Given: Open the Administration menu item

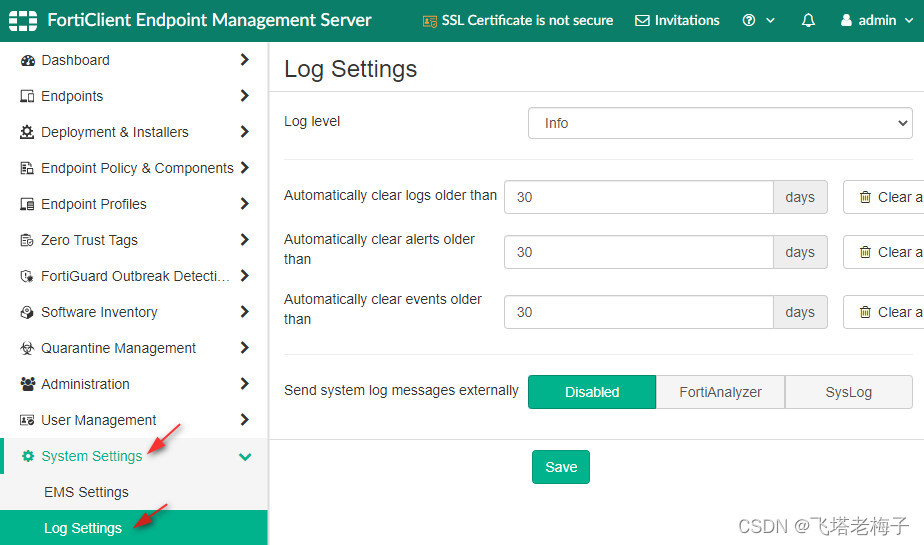Looking at the screenshot, I should coord(134,384).
